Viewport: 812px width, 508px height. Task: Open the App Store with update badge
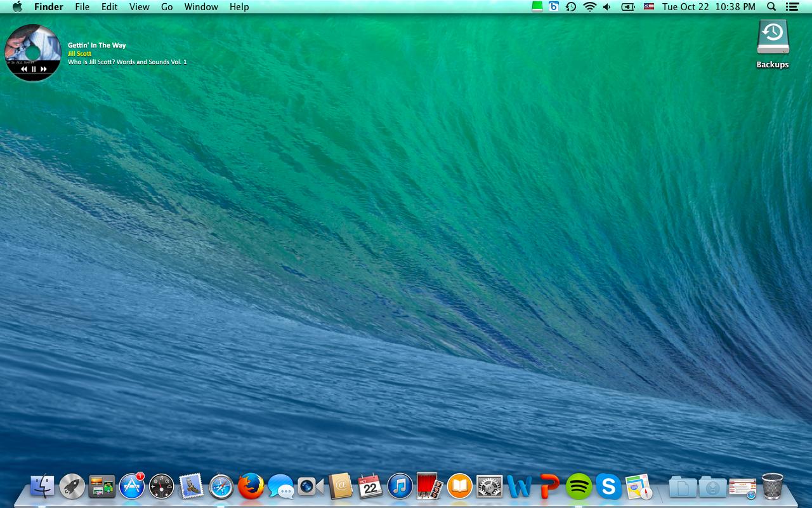coord(132,486)
